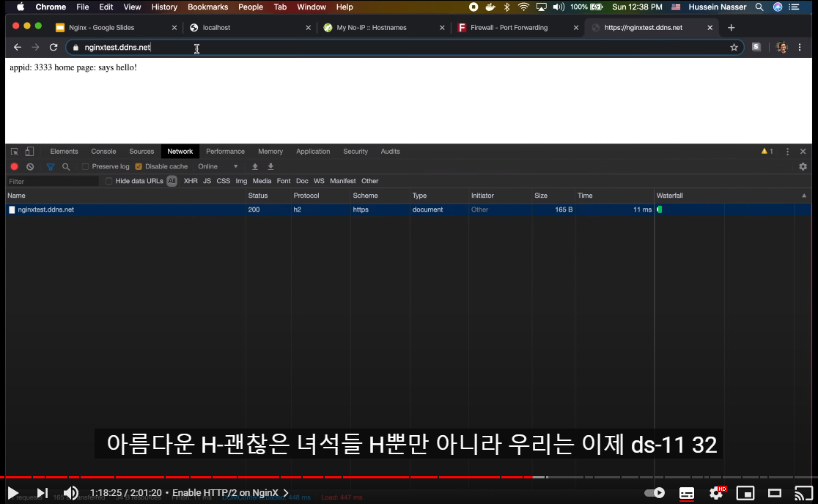
Task: Switch to miniplayer mode
Action: click(745, 492)
